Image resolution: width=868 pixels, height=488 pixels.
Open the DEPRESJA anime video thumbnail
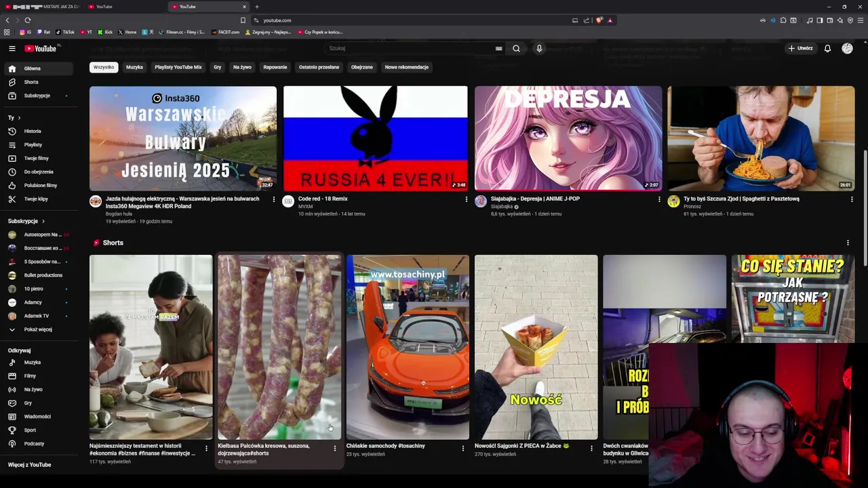click(x=568, y=138)
